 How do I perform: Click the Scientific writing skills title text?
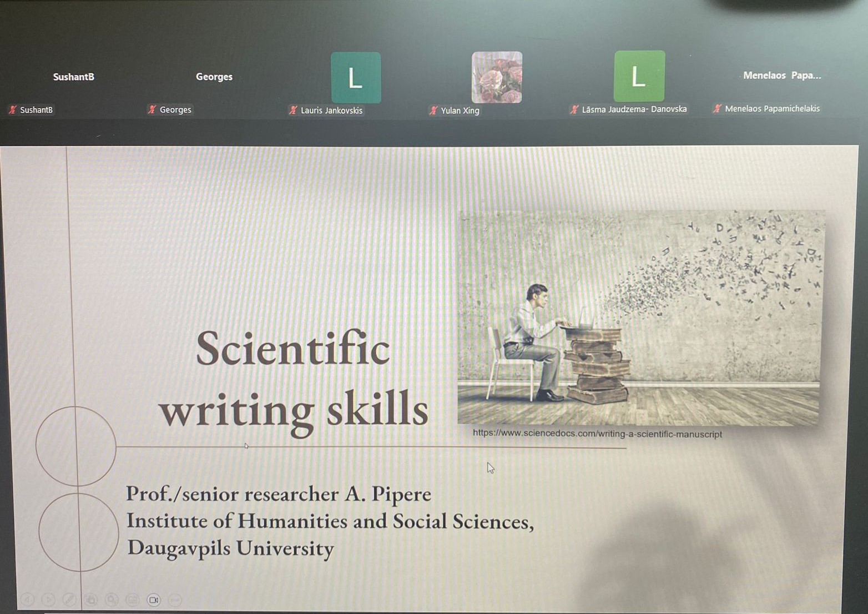click(293, 379)
